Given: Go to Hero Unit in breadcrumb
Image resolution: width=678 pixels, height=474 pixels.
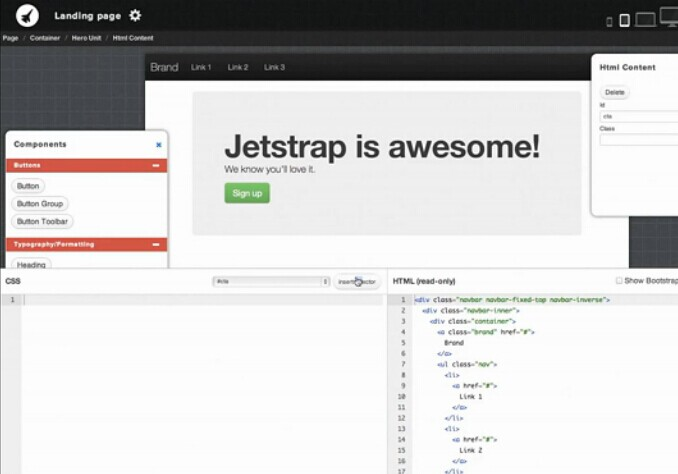Looking at the screenshot, I should (x=86, y=38).
